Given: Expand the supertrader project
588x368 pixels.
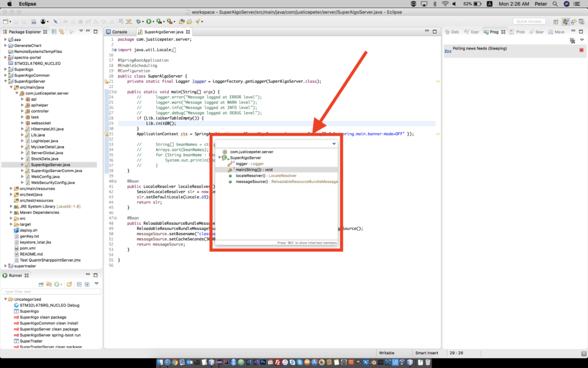Looking at the screenshot, I should (6, 266).
